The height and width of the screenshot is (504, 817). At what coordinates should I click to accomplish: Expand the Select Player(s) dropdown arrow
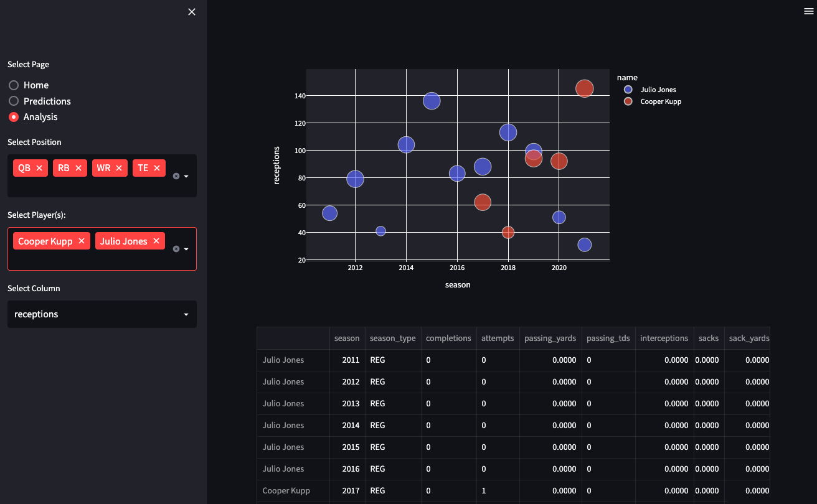pos(186,249)
